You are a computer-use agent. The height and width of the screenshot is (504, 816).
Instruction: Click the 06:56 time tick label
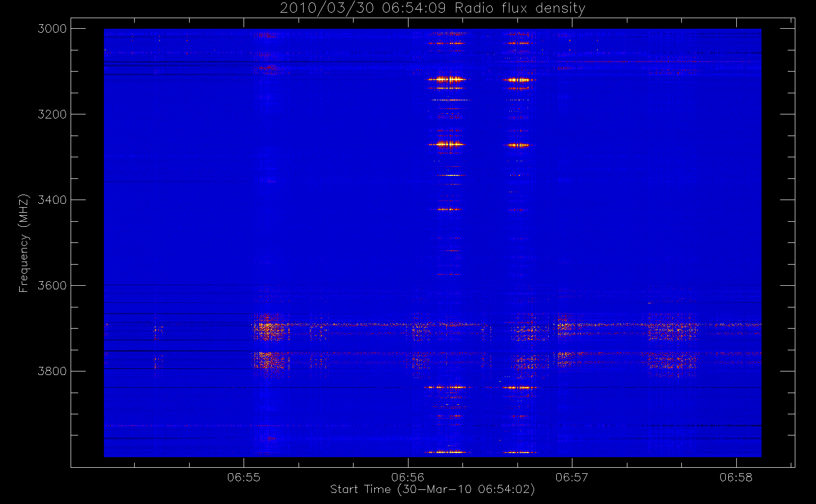[x=408, y=477]
